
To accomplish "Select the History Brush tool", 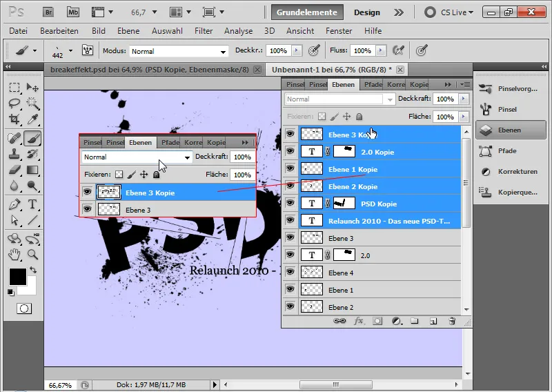I will (x=32, y=154).
